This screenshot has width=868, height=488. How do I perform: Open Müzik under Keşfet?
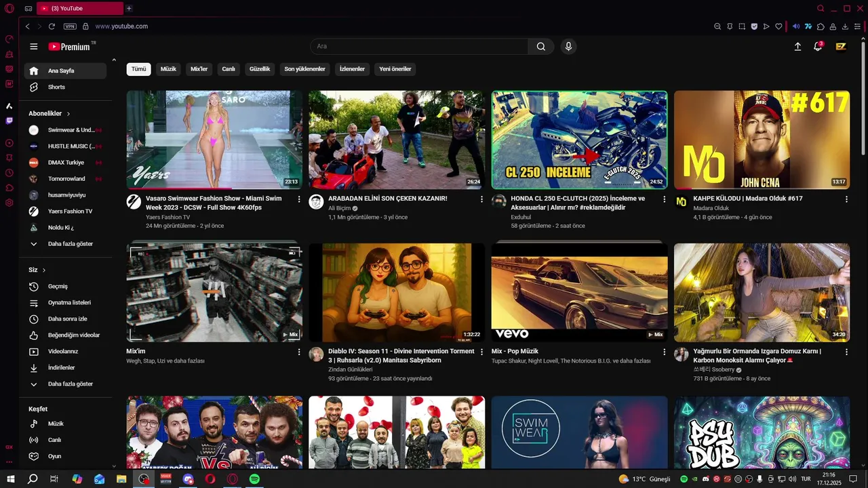coord(65,424)
